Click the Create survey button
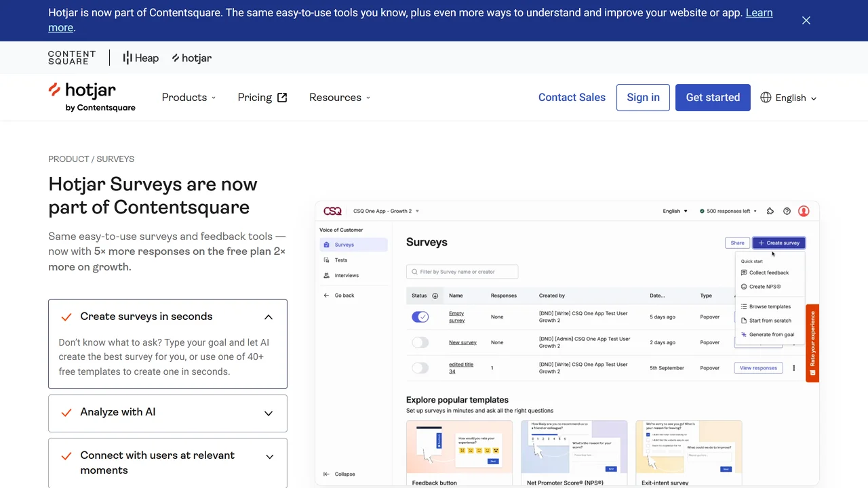868x488 pixels. point(778,243)
